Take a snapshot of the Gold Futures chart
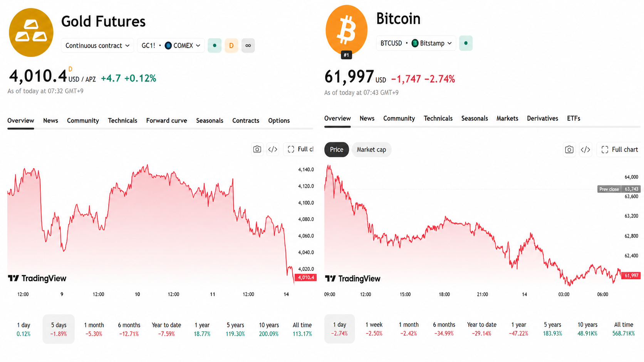This screenshot has height=362, width=644. point(257,149)
